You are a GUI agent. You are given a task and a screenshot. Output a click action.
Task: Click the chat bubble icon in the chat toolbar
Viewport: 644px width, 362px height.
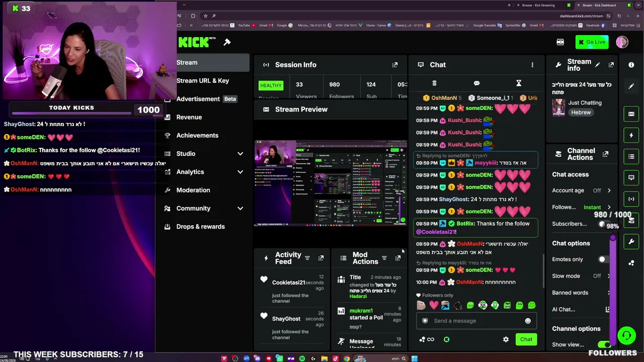pyautogui.click(x=476, y=83)
